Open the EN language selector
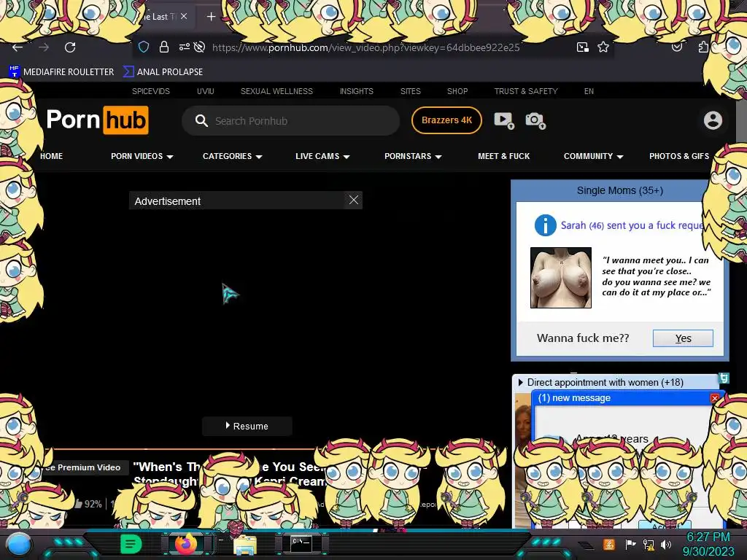Screen dimensions: 747x560 [589, 91]
